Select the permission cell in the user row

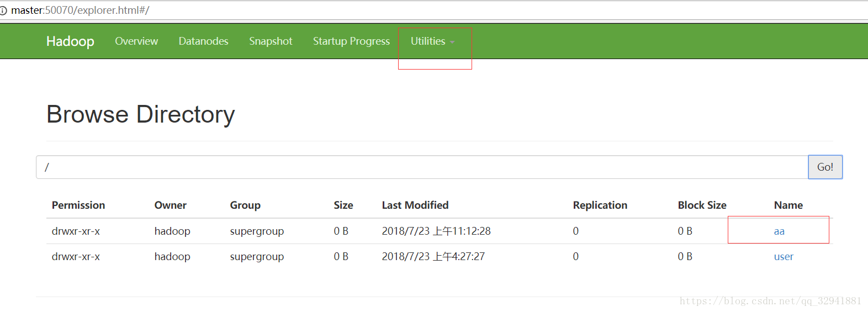click(76, 257)
